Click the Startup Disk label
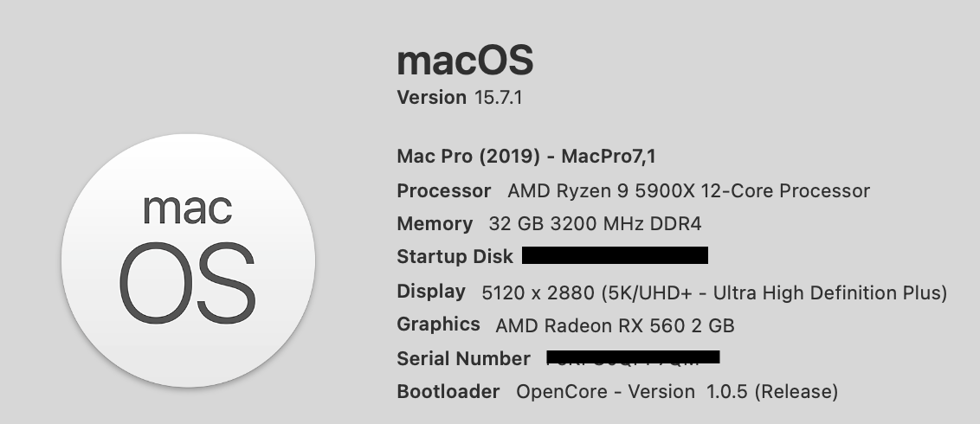The height and width of the screenshot is (424, 980). coord(455,257)
